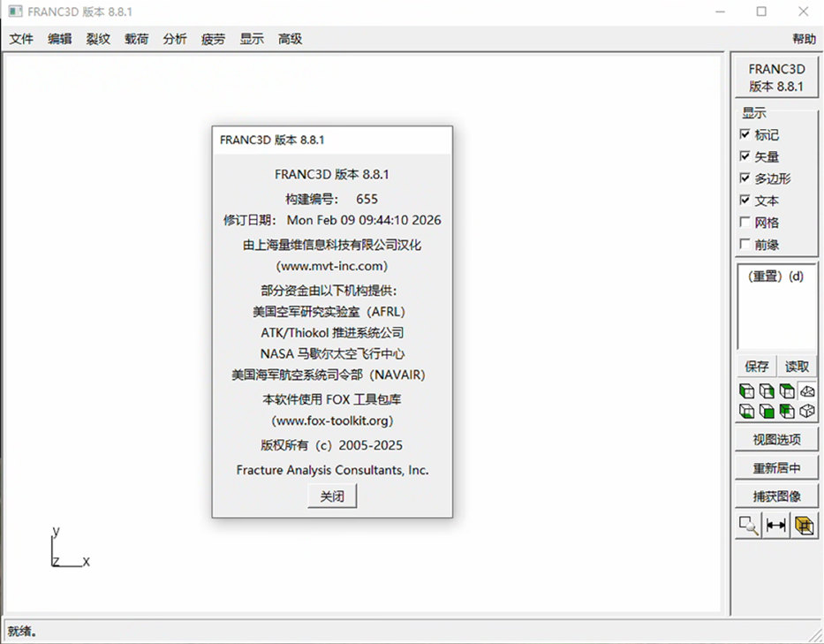Open 视图选项 button

click(x=776, y=440)
